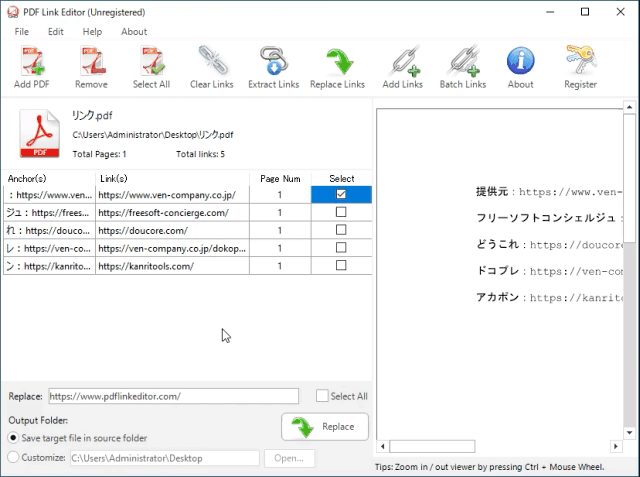The width and height of the screenshot is (640, 477).
Task: Click the Customize folder path field
Action: (165, 458)
